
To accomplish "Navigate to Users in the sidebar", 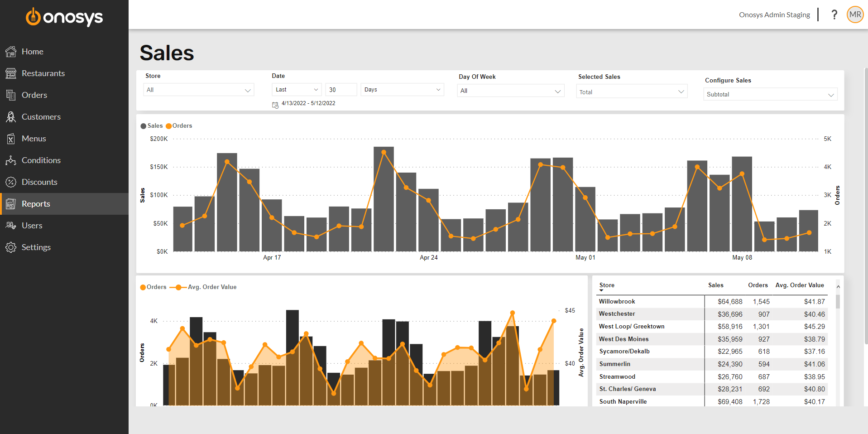I will point(32,226).
